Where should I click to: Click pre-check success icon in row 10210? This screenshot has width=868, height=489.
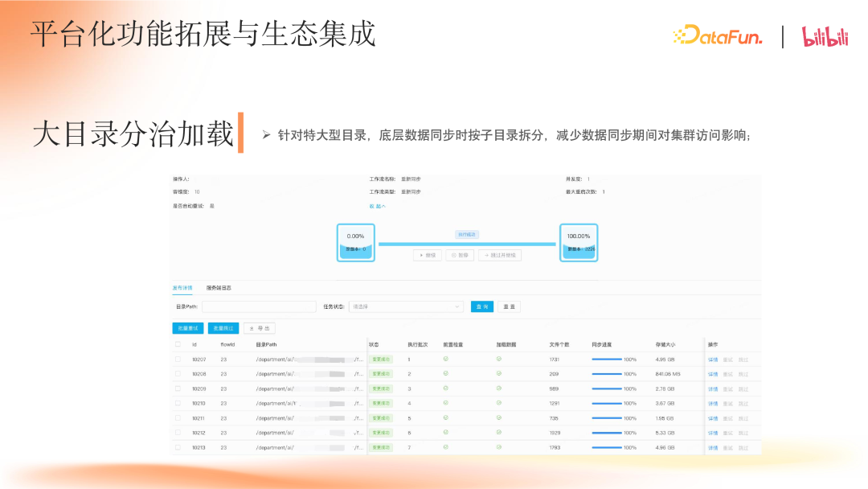(x=445, y=403)
